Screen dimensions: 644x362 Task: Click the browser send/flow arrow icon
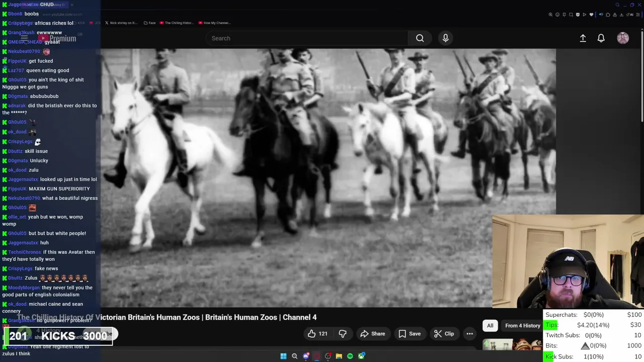pyautogui.click(x=584, y=15)
